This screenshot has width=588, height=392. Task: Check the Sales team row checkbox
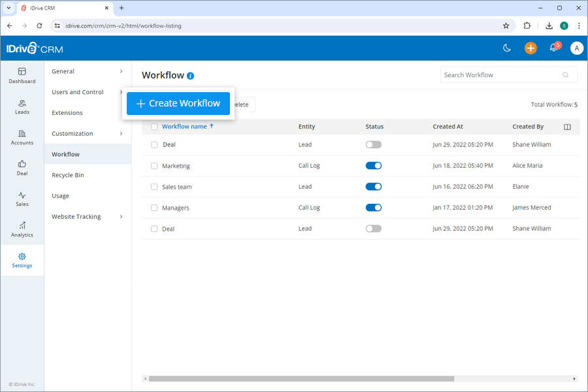153,186
